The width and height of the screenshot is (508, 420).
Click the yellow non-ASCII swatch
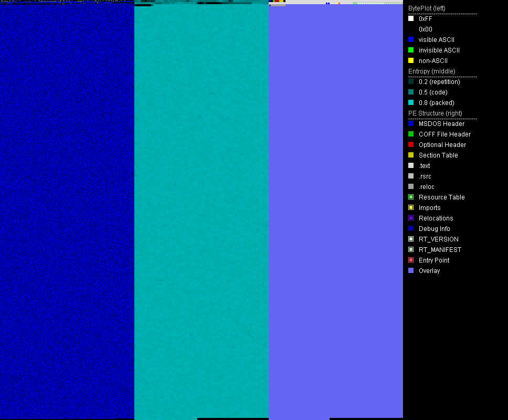pyautogui.click(x=411, y=60)
